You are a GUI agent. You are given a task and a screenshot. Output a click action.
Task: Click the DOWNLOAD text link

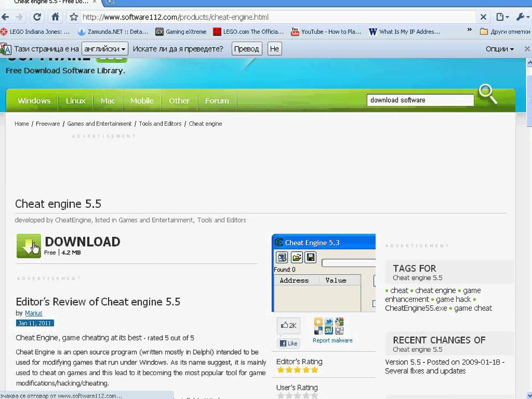[x=83, y=242]
